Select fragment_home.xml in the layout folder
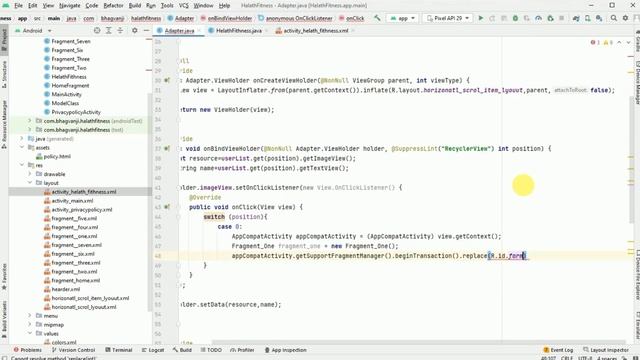The image size is (640, 360). [x=76, y=280]
